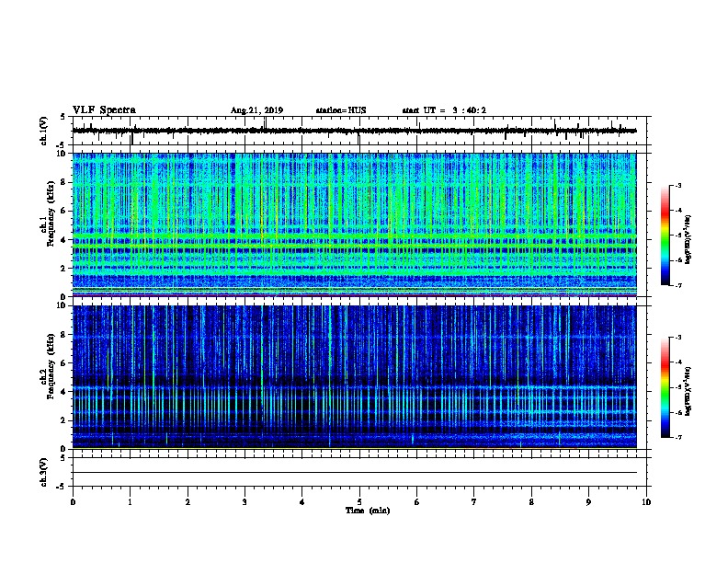Click the "10" tick on the time axis
The height and width of the screenshot is (563, 728).
tap(646, 502)
